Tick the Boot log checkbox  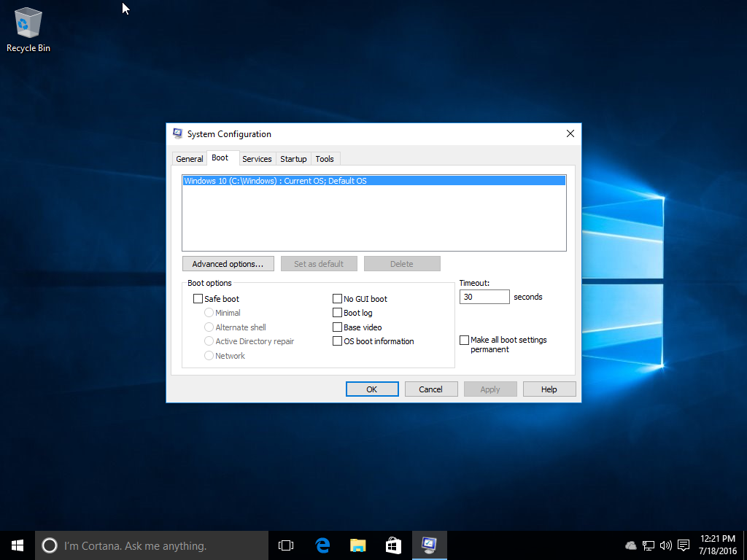[x=337, y=313]
